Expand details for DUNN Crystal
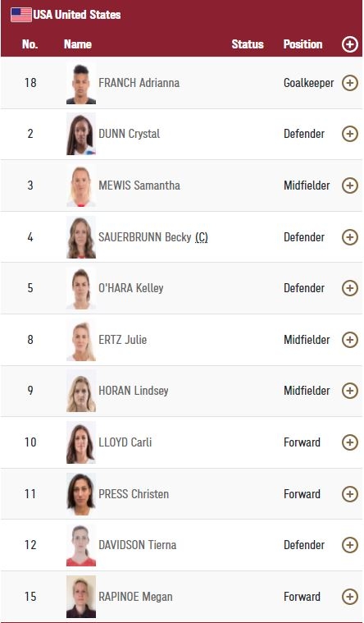This screenshot has height=623, width=364. (x=350, y=134)
